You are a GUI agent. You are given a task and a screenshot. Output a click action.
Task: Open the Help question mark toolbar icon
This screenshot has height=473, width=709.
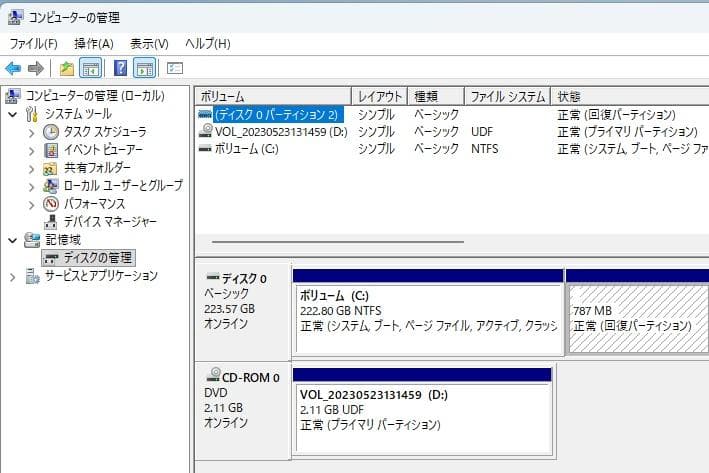click(120, 68)
